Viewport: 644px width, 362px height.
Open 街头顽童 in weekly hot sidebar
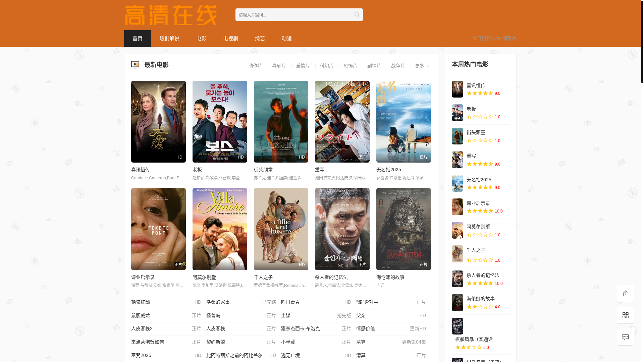(x=476, y=132)
